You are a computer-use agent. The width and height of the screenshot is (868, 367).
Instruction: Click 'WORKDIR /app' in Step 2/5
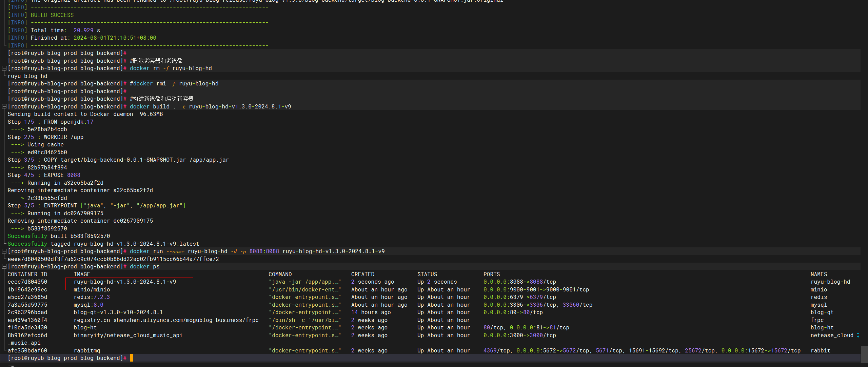click(x=64, y=137)
